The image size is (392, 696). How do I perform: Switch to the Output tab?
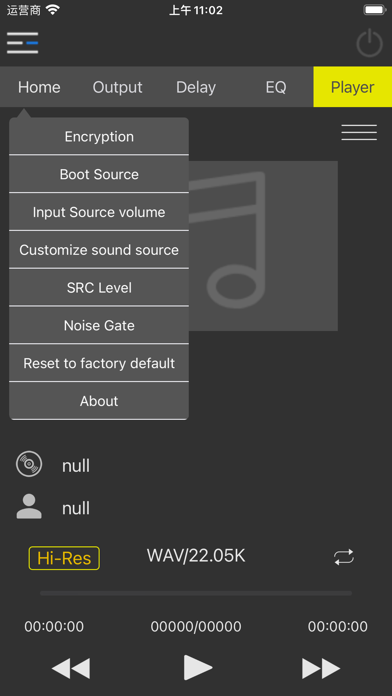(118, 87)
